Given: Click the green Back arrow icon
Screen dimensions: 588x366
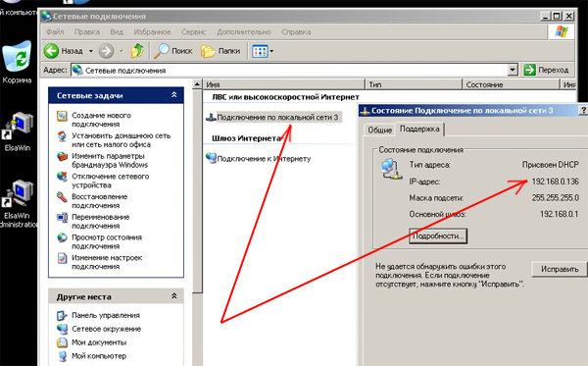Looking at the screenshot, I should click(51, 51).
